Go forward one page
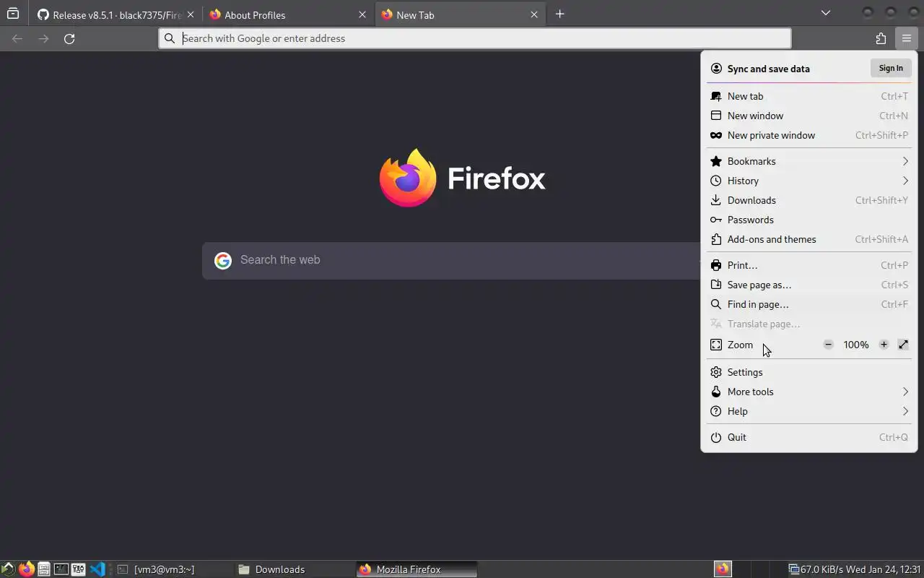 click(43, 38)
